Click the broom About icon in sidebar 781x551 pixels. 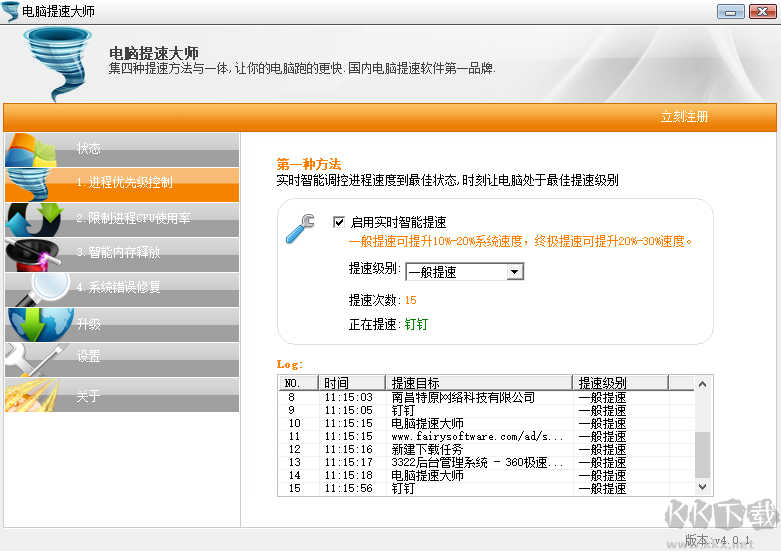point(32,394)
